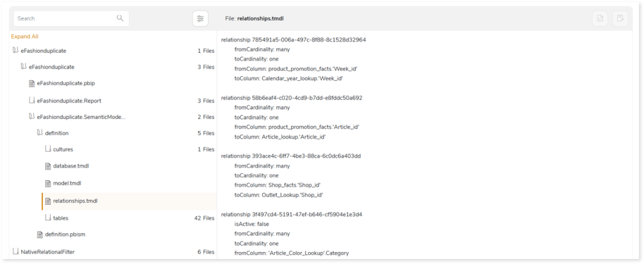Image resolution: width=644 pixels, height=264 pixels.
Task: Expand the eFashionduplicate.Report folder
Action: (31, 100)
